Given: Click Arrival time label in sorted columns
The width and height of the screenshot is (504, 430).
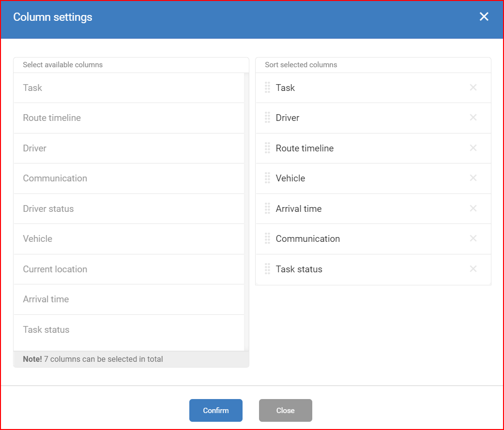Looking at the screenshot, I should (299, 209).
